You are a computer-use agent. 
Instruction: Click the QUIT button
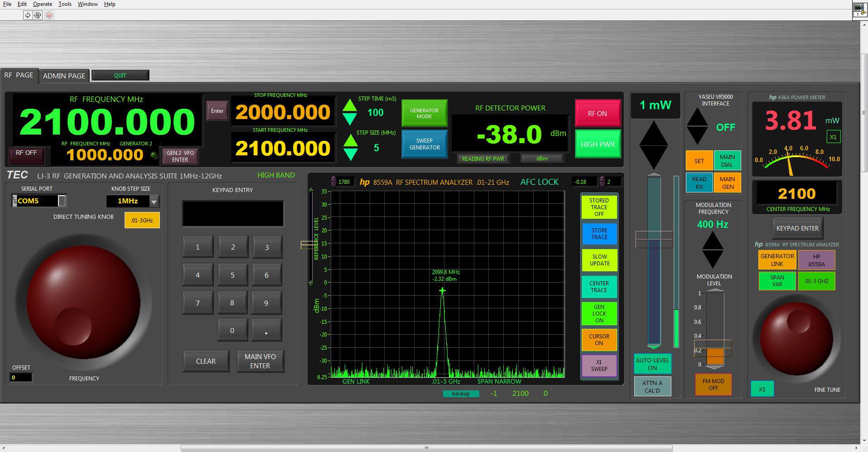coord(120,76)
